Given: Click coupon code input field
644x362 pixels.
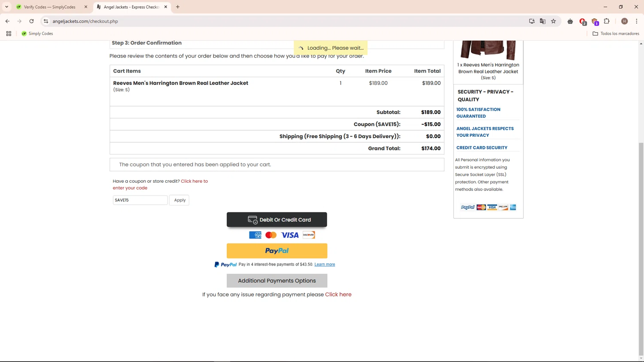Looking at the screenshot, I should 140,200.
